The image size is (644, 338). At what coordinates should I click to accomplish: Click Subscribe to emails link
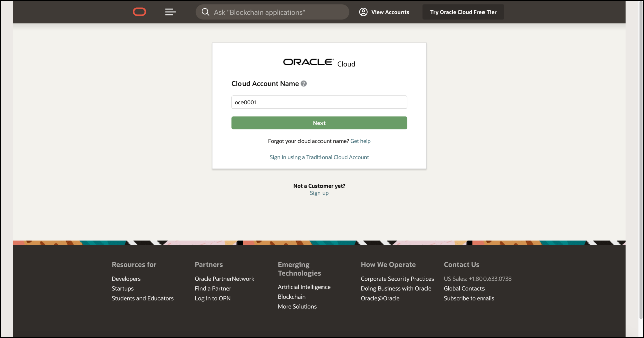[x=469, y=298]
